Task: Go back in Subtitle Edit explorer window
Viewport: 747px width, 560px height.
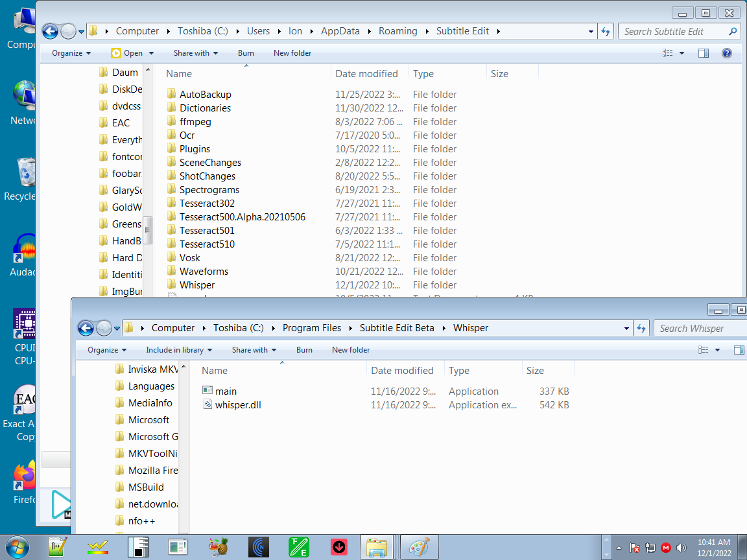Action: 50,31
